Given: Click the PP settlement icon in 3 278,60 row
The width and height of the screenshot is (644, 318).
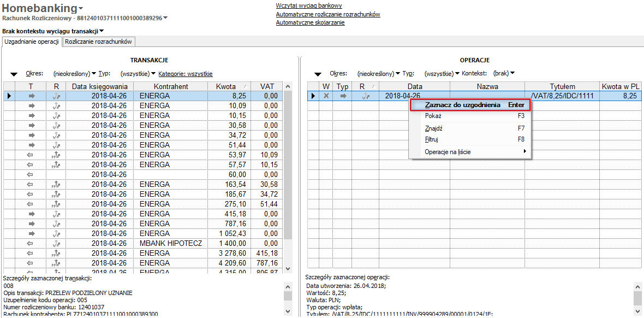Looking at the screenshot, I should click(x=56, y=254).
